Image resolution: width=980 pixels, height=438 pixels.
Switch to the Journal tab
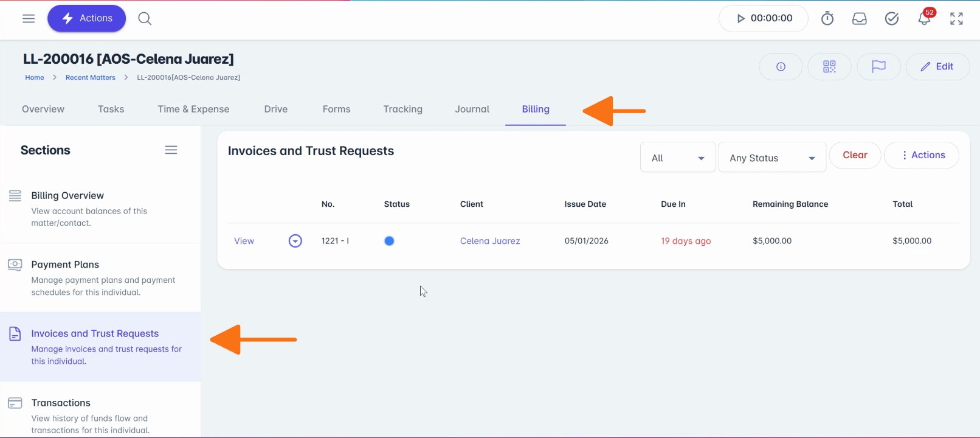click(472, 109)
